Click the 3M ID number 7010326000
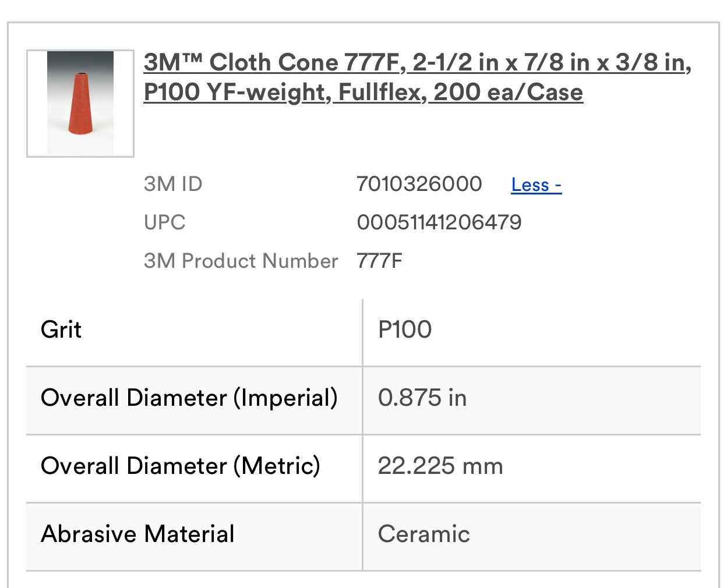727x588 pixels. (x=419, y=184)
